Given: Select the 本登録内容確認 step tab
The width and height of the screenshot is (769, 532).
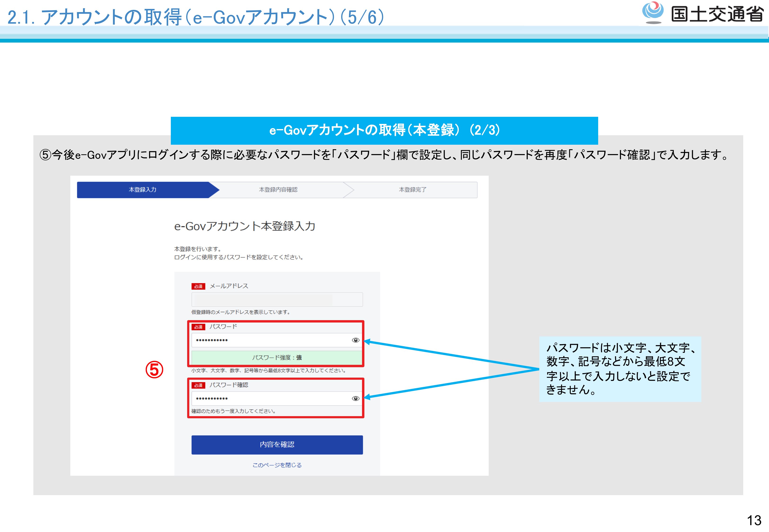Looking at the screenshot, I should [278, 190].
